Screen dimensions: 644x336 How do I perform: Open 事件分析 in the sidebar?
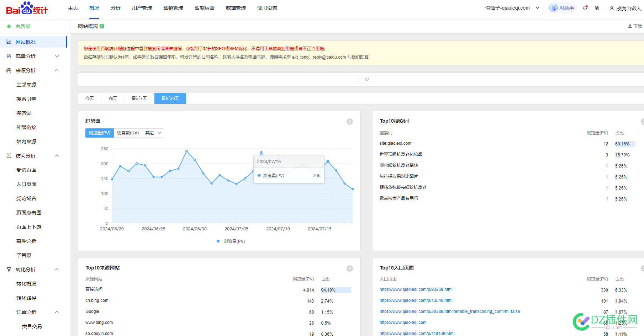tap(26, 241)
